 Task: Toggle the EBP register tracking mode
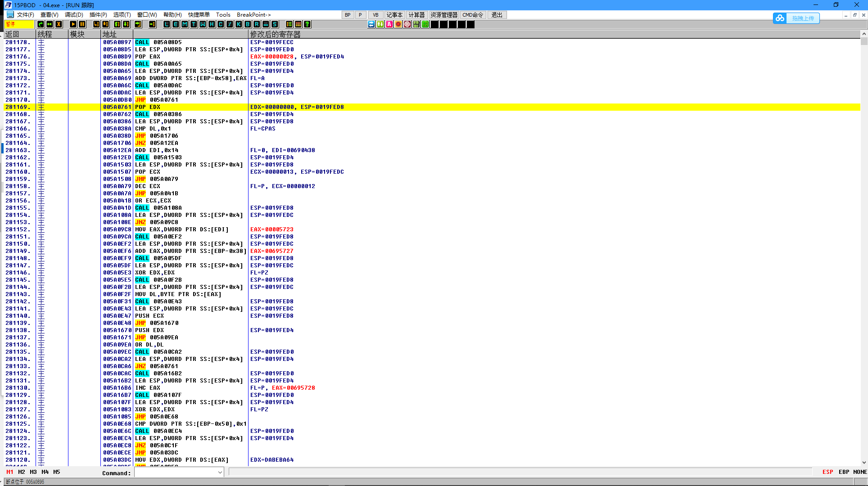point(844,472)
